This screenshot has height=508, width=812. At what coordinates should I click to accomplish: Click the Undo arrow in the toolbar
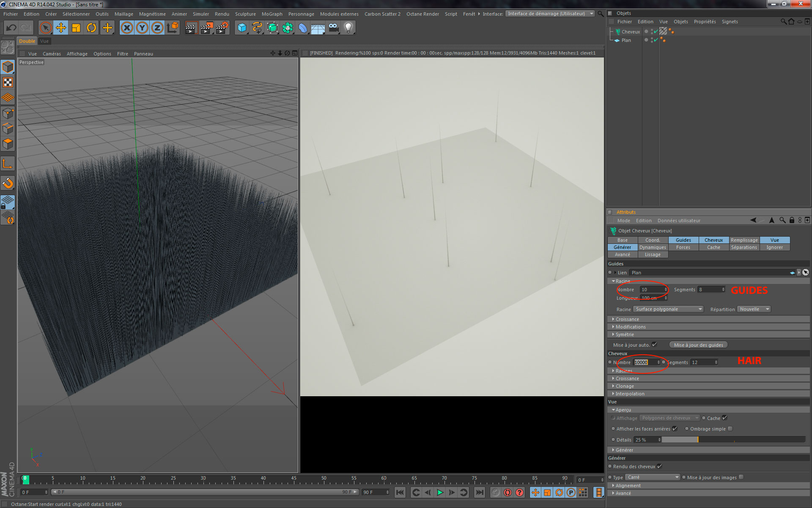11,28
